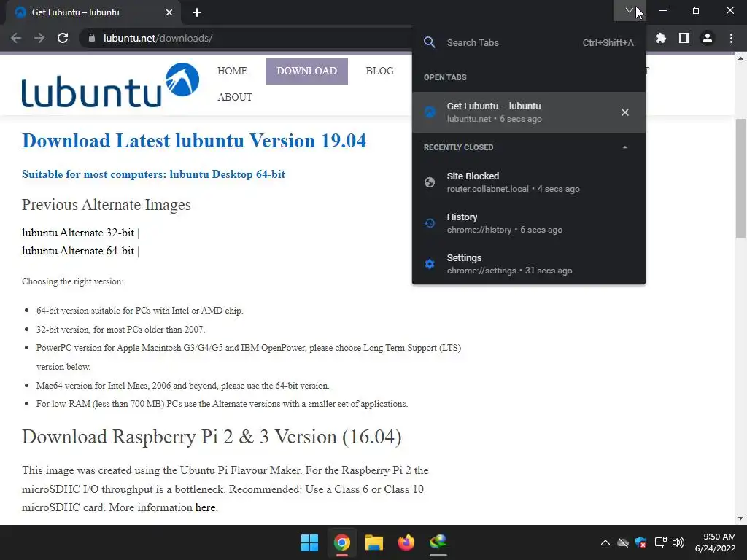Screen dimensions: 747x560
Task: Open the Windows Start button
Action: (309, 542)
